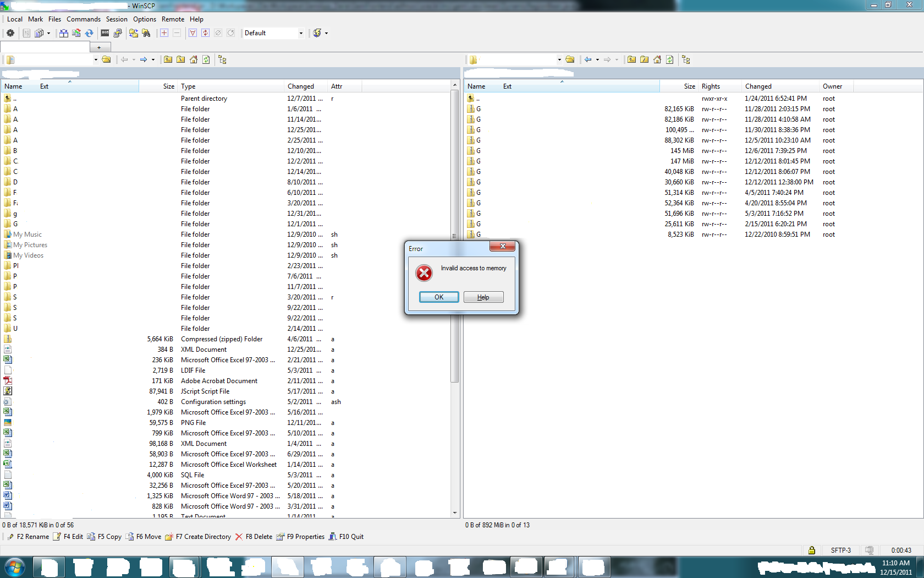Click F7 Create Directory command
The height and width of the screenshot is (578, 924).
click(x=198, y=537)
